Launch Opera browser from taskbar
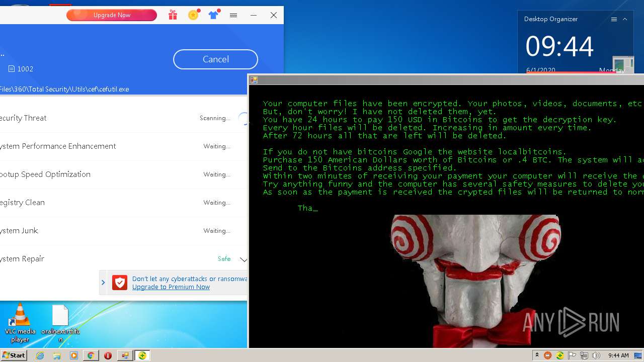 108,355
